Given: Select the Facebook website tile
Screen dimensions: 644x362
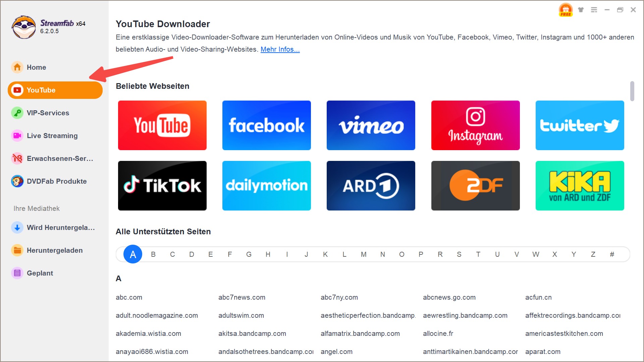Looking at the screenshot, I should coord(267,125).
